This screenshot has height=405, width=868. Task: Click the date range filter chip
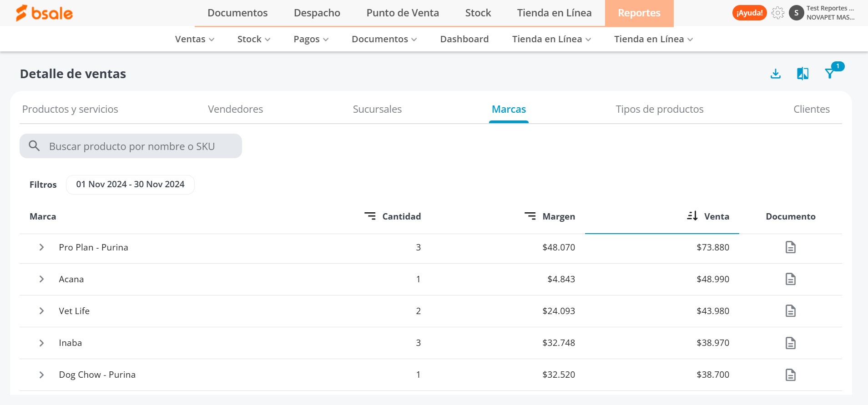tap(130, 185)
